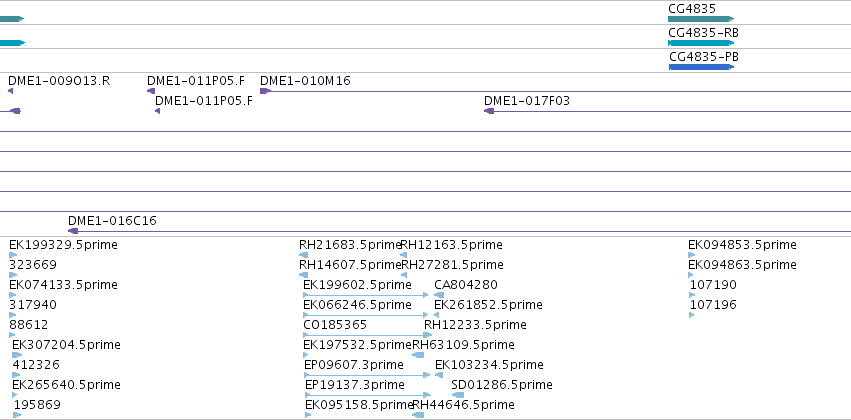Select the CG4835 gene feature bar
Screen dimensions: 851x420
click(x=701, y=19)
